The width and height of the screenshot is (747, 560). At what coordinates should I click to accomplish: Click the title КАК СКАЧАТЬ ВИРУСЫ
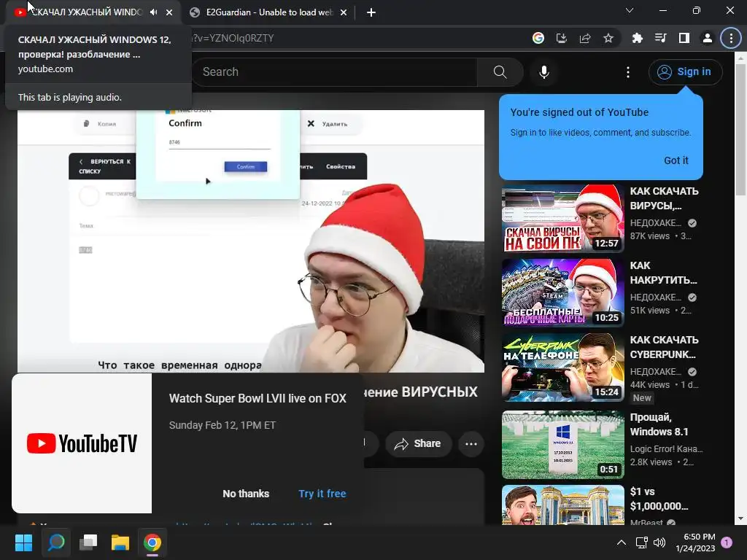point(664,198)
